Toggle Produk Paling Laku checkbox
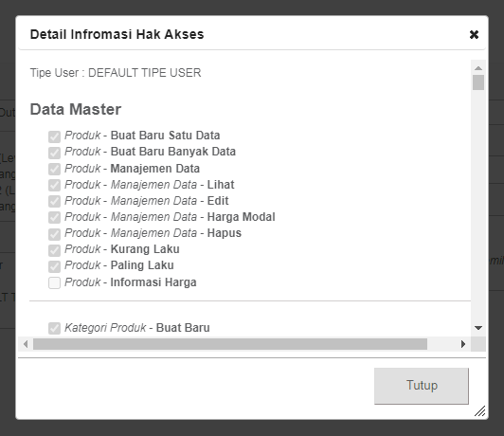 pyautogui.click(x=54, y=266)
